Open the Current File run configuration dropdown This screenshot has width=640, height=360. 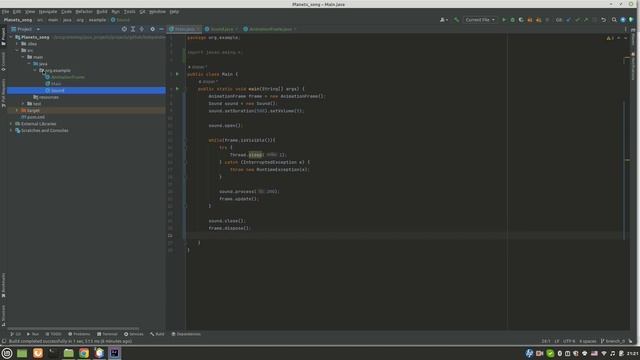click(x=480, y=20)
